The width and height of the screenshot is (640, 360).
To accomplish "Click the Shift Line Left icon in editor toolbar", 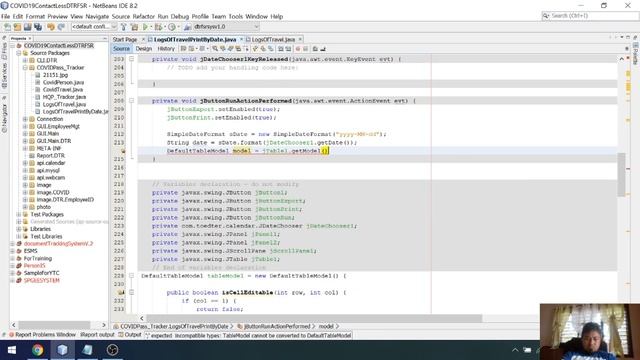I will (x=281, y=49).
